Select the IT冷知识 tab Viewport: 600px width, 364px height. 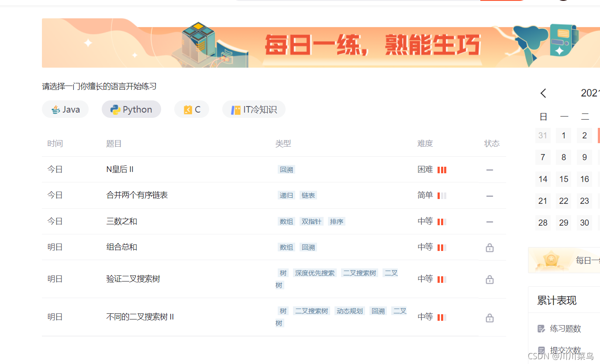[254, 109]
